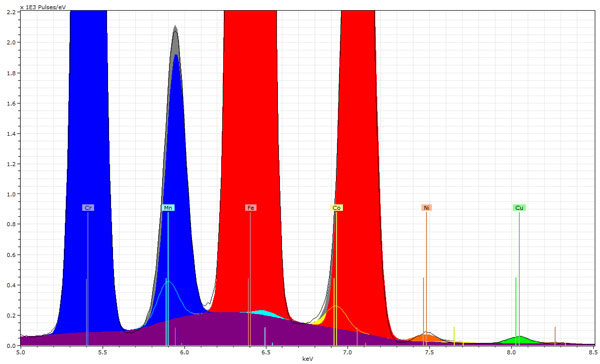This screenshot has height=364, width=600.
Task: Select the Co element label
Action: coord(336,208)
